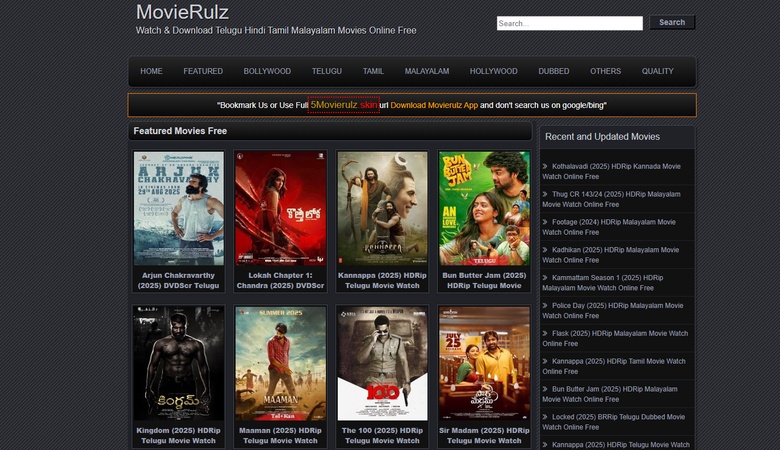Viewport: 780px width, 450px height.
Task: Open the HOLLYWOOD category menu
Action: (x=493, y=72)
